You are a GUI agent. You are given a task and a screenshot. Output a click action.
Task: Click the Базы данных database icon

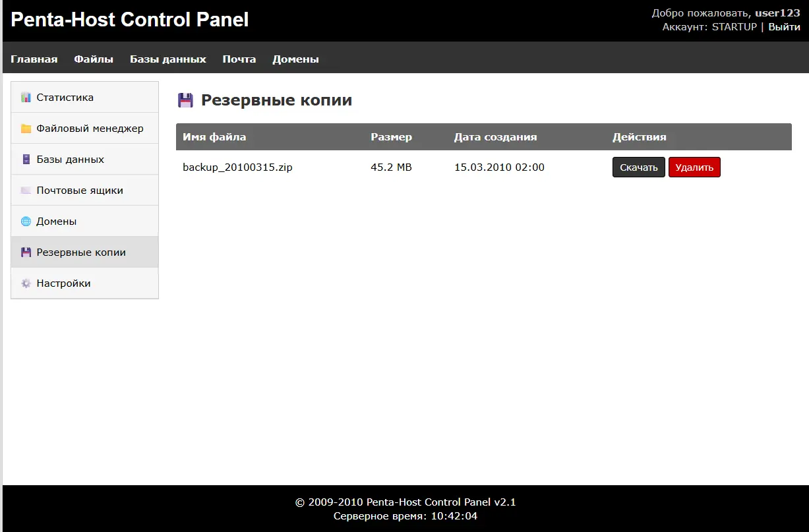[x=26, y=160]
